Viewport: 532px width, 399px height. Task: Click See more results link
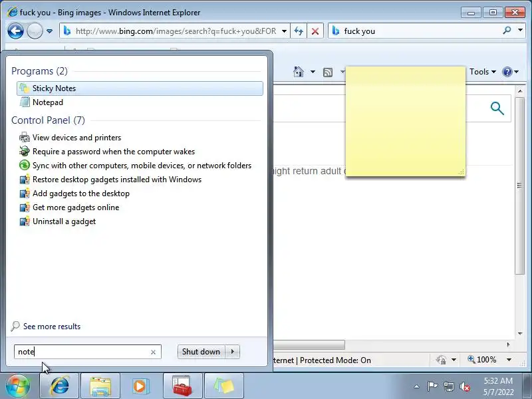pos(52,327)
